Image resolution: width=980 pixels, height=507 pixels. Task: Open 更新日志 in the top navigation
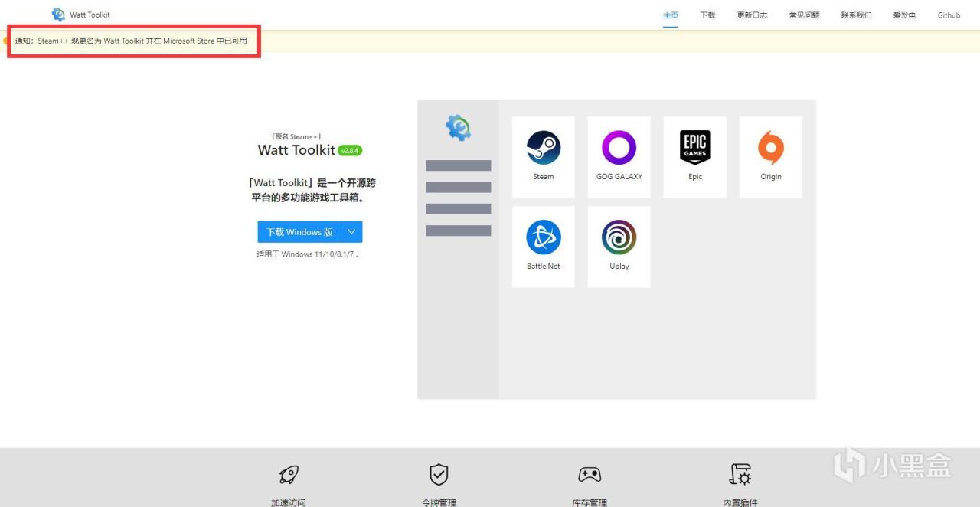(752, 15)
